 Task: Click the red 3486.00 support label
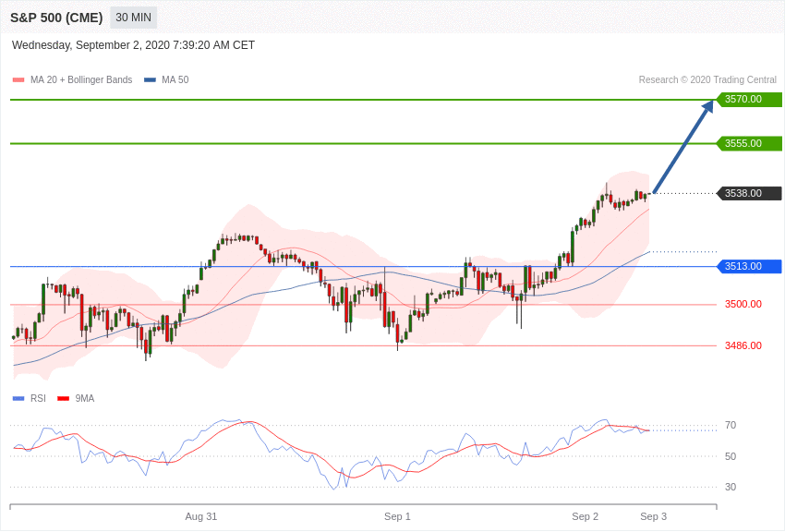coord(743,345)
